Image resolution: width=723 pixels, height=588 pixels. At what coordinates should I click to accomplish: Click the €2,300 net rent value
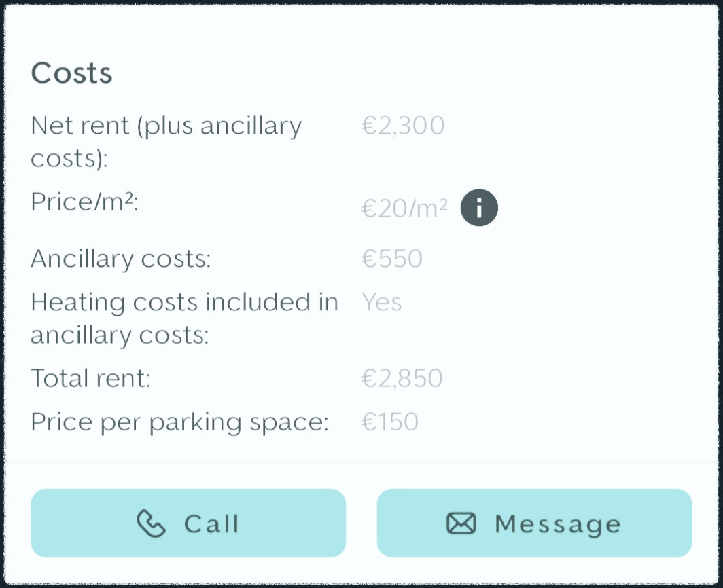pos(403,126)
